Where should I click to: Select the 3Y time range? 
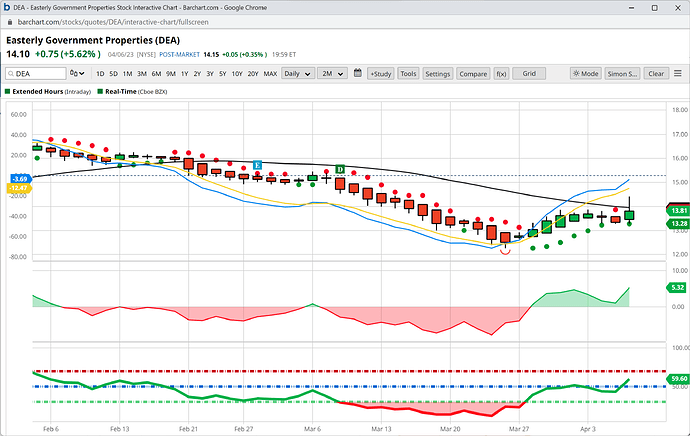[210, 73]
